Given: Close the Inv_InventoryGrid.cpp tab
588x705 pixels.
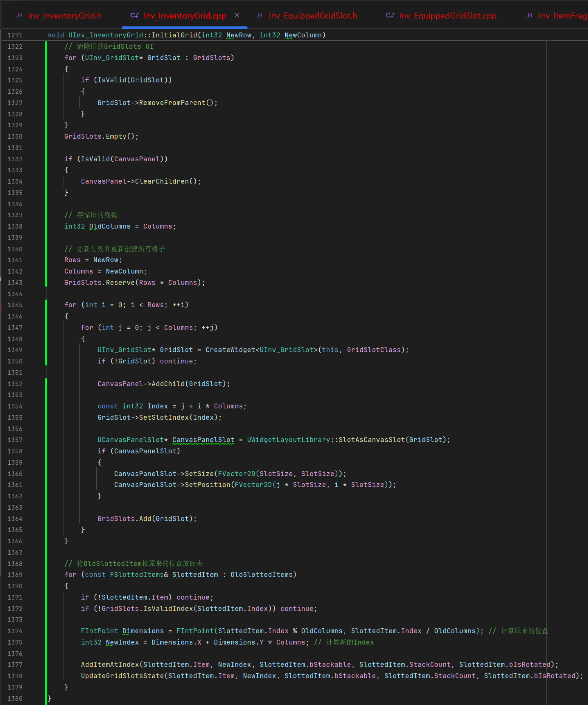Looking at the screenshot, I should tap(237, 15).
